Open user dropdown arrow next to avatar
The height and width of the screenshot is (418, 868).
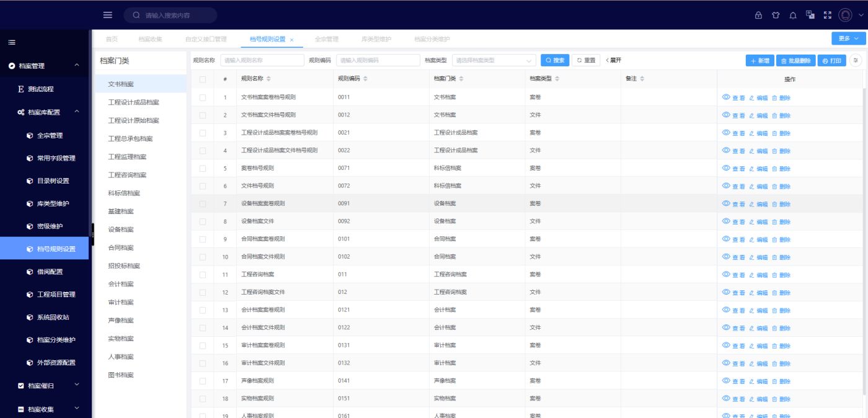point(861,15)
